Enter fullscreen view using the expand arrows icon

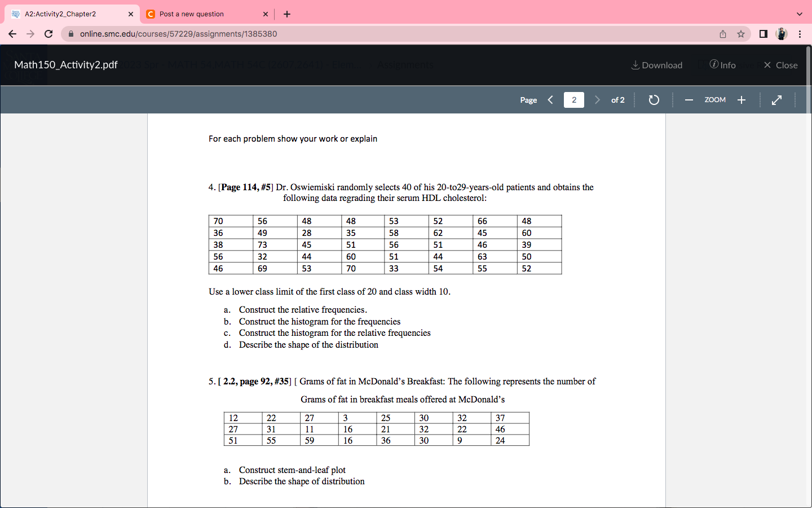(x=776, y=99)
